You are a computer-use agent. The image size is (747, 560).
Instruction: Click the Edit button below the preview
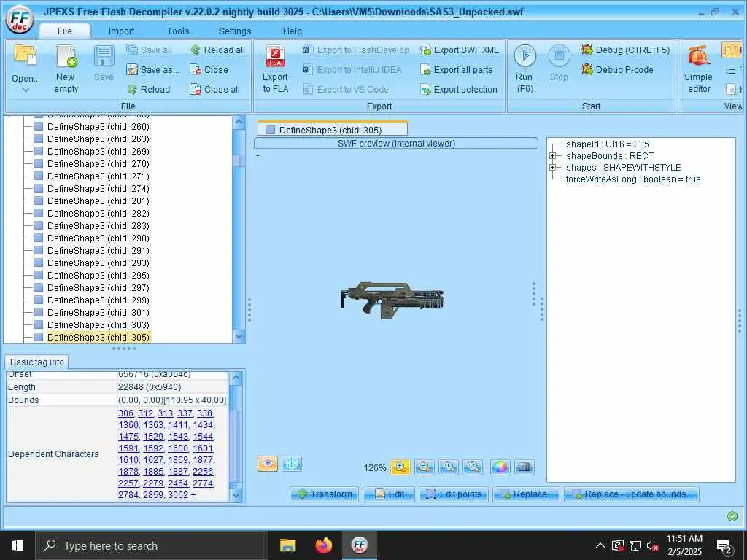389,494
